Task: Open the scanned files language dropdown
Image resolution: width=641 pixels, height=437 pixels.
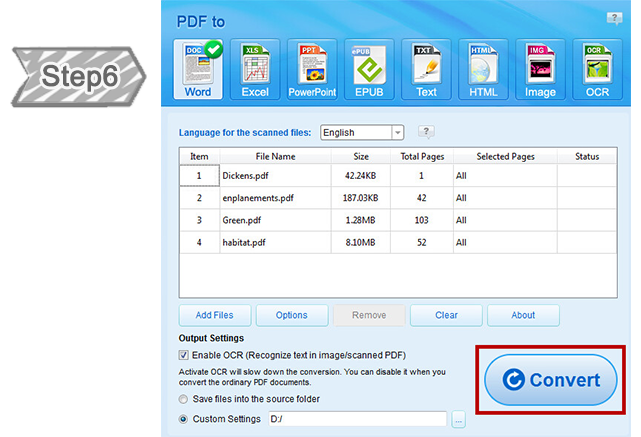Action: pos(397,132)
